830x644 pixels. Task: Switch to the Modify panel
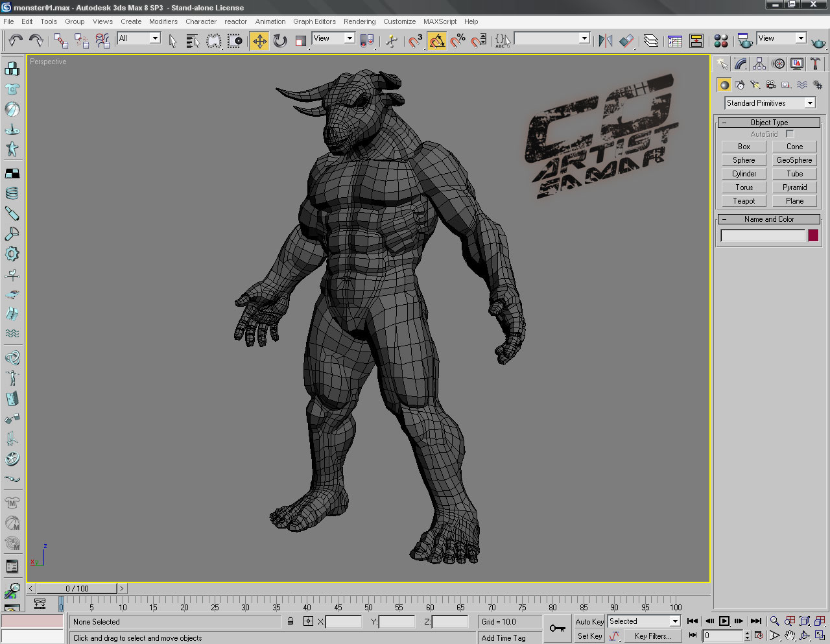click(x=741, y=63)
